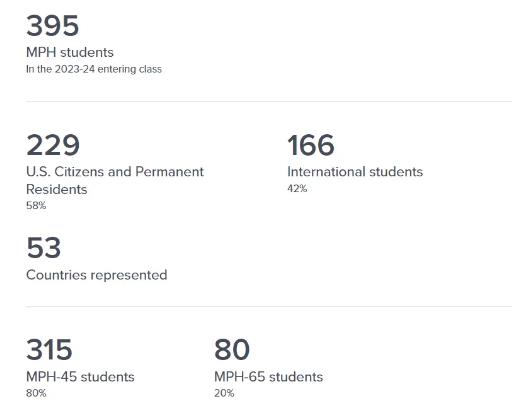512x405 pixels.
Task: Select the Countries represented label
Action: click(97, 275)
